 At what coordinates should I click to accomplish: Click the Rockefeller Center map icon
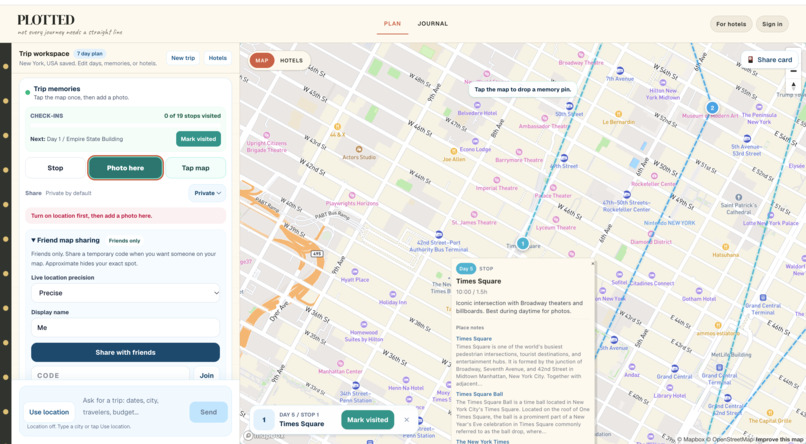(653, 176)
